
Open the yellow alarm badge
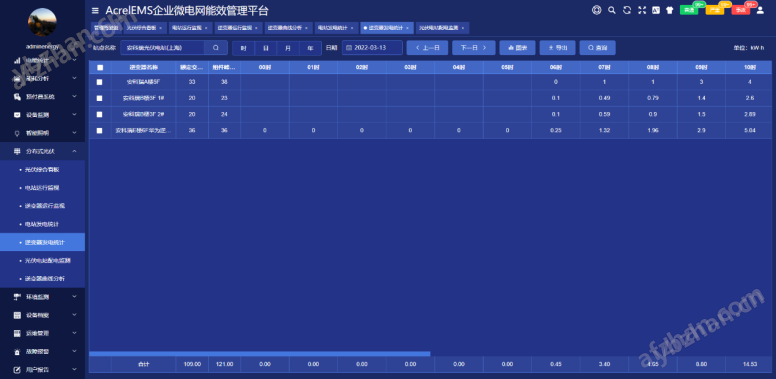point(715,10)
